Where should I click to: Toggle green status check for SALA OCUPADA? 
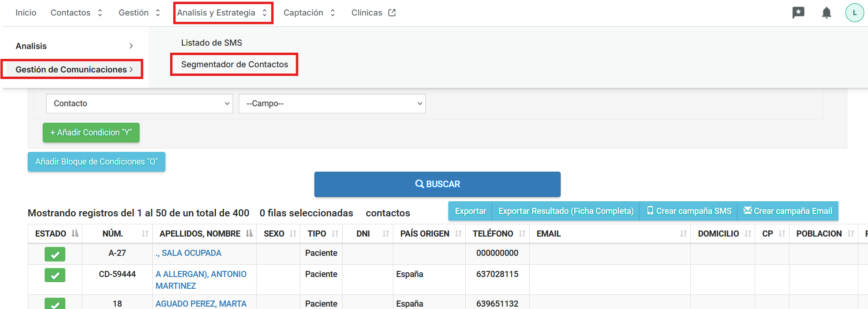pos(55,254)
